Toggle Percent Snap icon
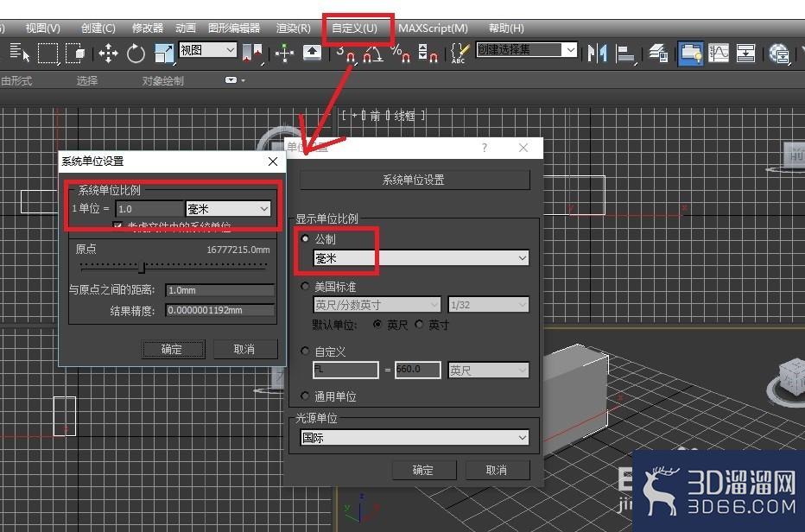Screen dimensions: 805x532 (400, 54)
